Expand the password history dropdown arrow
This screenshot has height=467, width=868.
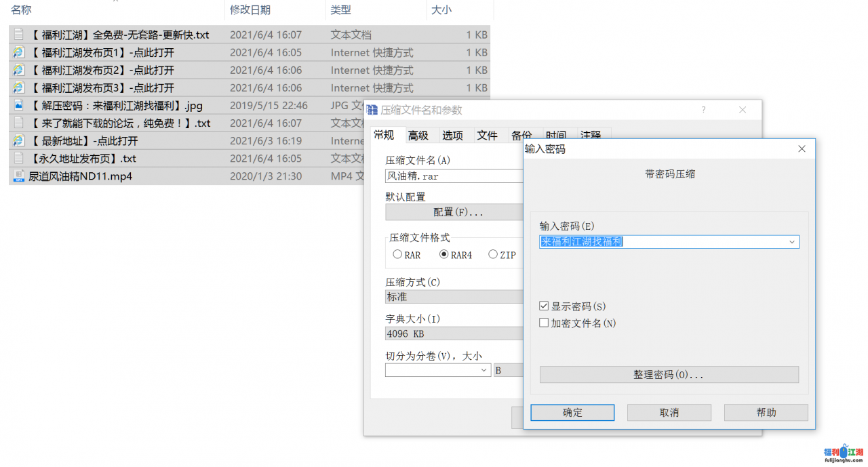[x=792, y=242]
